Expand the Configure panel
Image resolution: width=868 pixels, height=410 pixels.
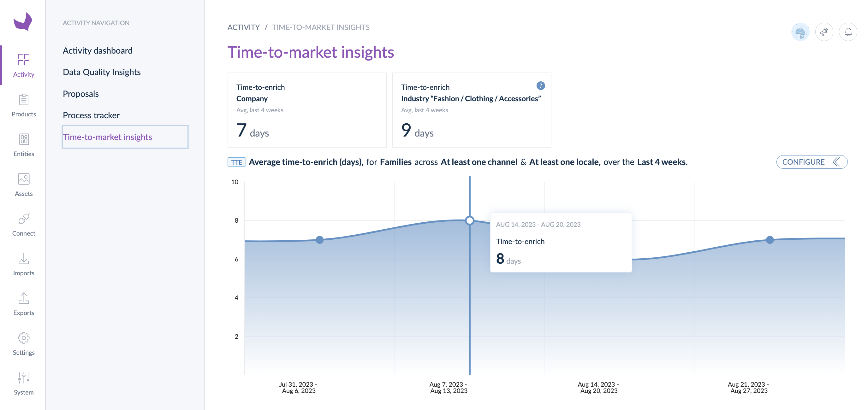tap(812, 162)
